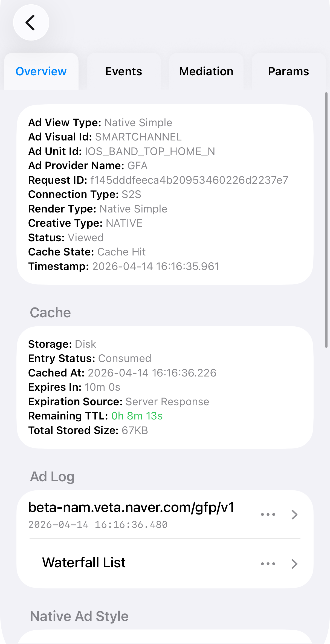Click the Request ID value

(x=189, y=180)
